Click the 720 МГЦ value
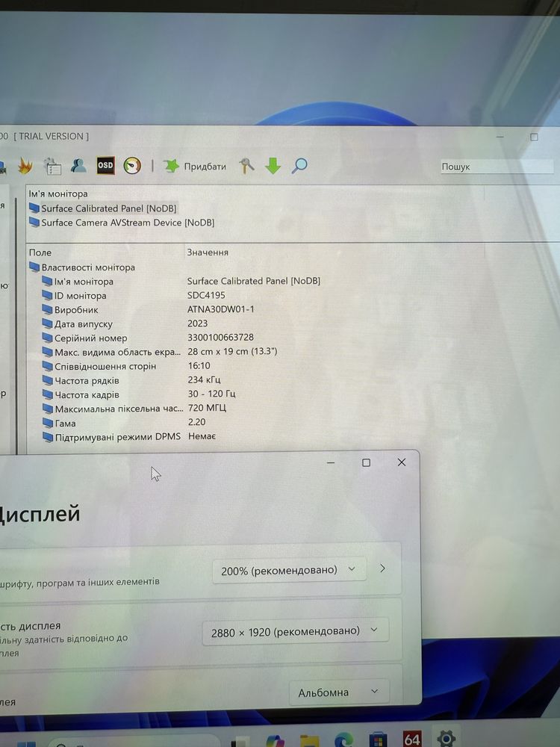This screenshot has height=747, width=560. tap(207, 408)
